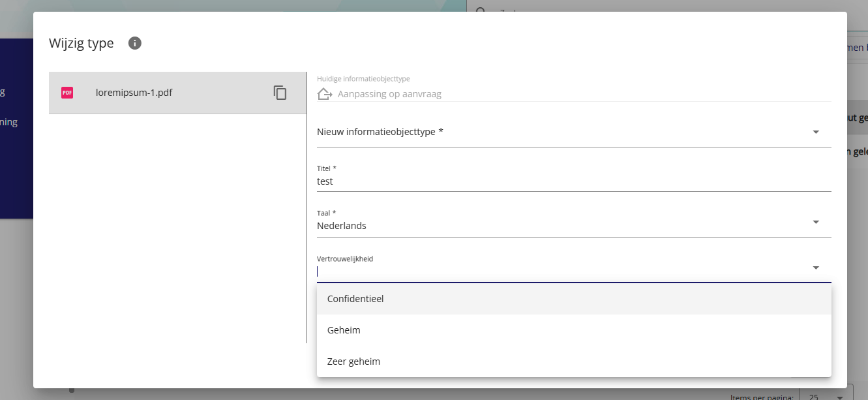
Task: Pick Zeer geheim confidentiality level
Action: point(353,362)
